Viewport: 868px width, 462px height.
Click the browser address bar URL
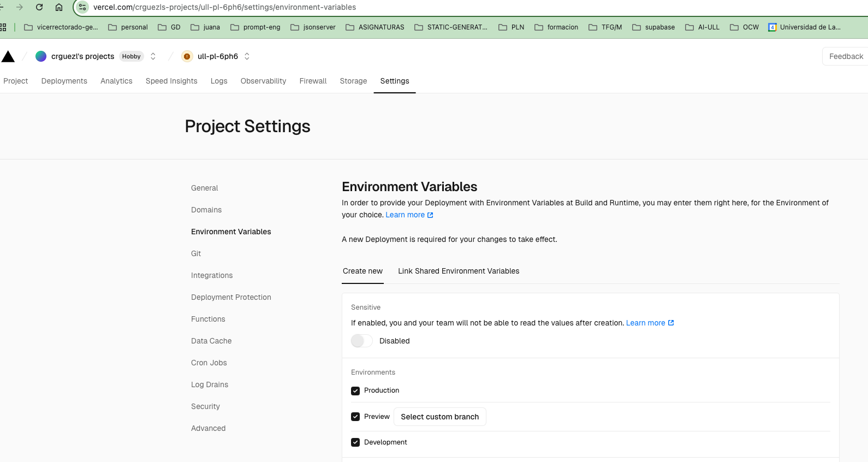(x=224, y=7)
